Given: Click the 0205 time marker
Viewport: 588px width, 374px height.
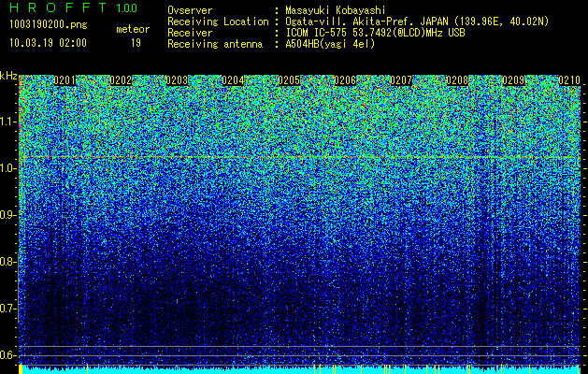Looking at the screenshot, I should tap(289, 80).
